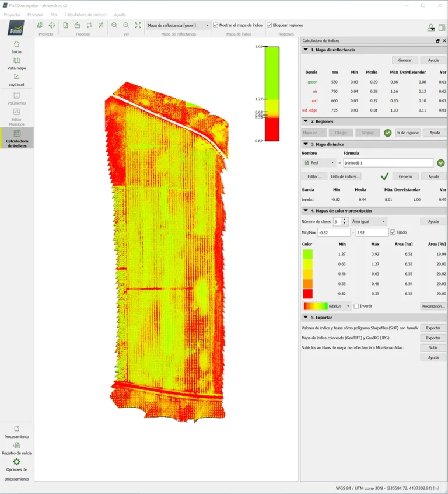Click green check icon in Regiones section
The height and width of the screenshot is (494, 448).
pos(387,133)
